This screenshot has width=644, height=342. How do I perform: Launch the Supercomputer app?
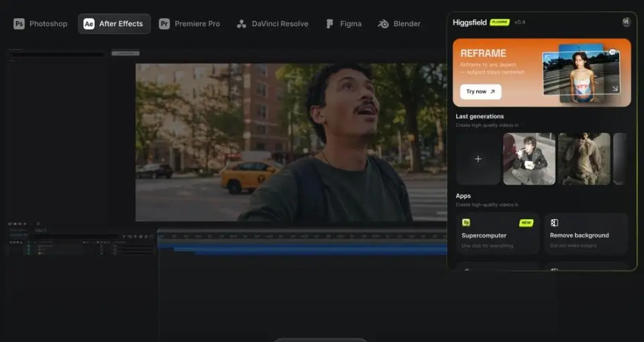pos(497,234)
